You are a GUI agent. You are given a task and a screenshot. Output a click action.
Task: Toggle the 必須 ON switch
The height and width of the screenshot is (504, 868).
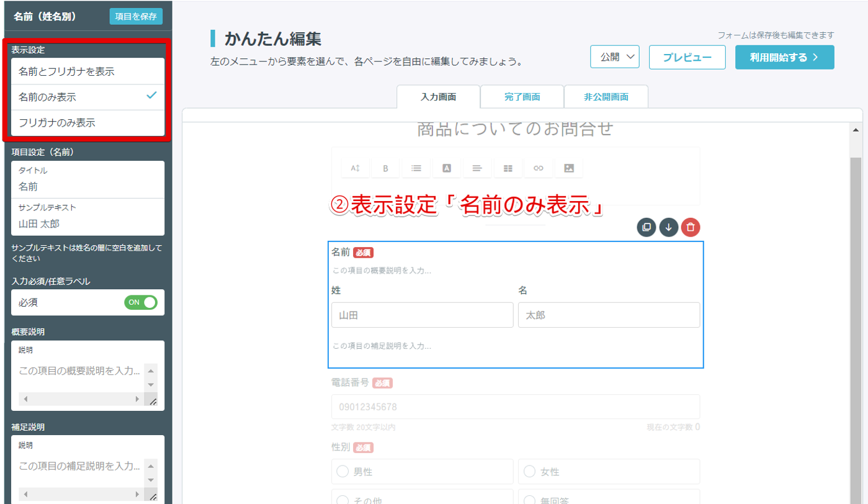[x=141, y=302]
